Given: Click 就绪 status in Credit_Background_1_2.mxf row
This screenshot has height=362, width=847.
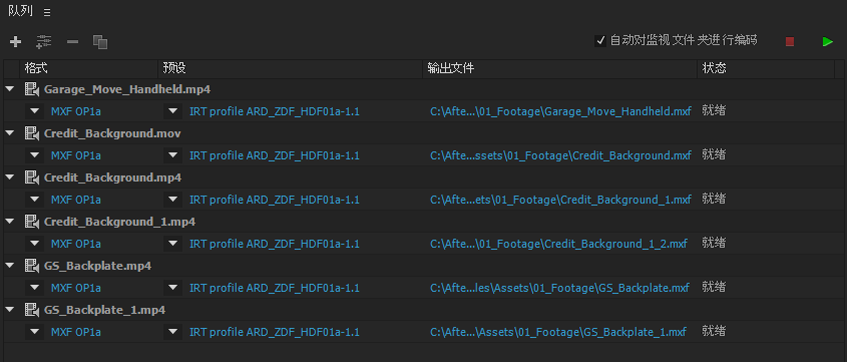Looking at the screenshot, I should (x=714, y=244).
